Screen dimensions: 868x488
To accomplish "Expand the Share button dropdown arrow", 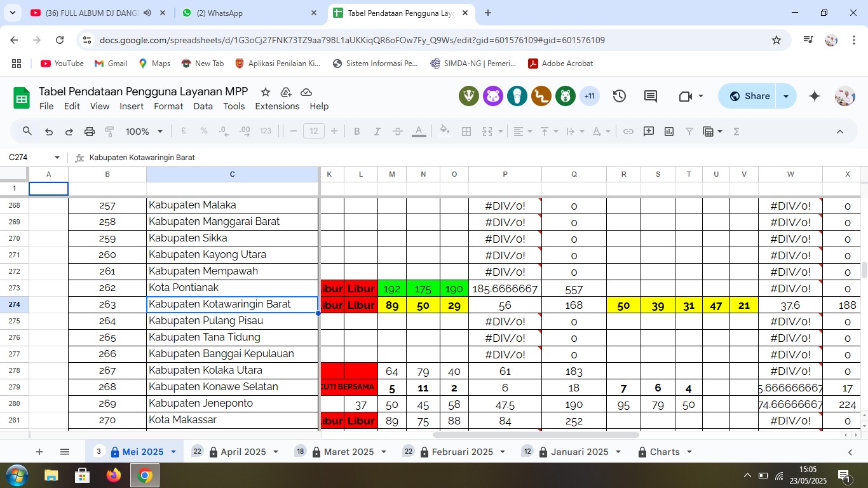I will click(786, 96).
